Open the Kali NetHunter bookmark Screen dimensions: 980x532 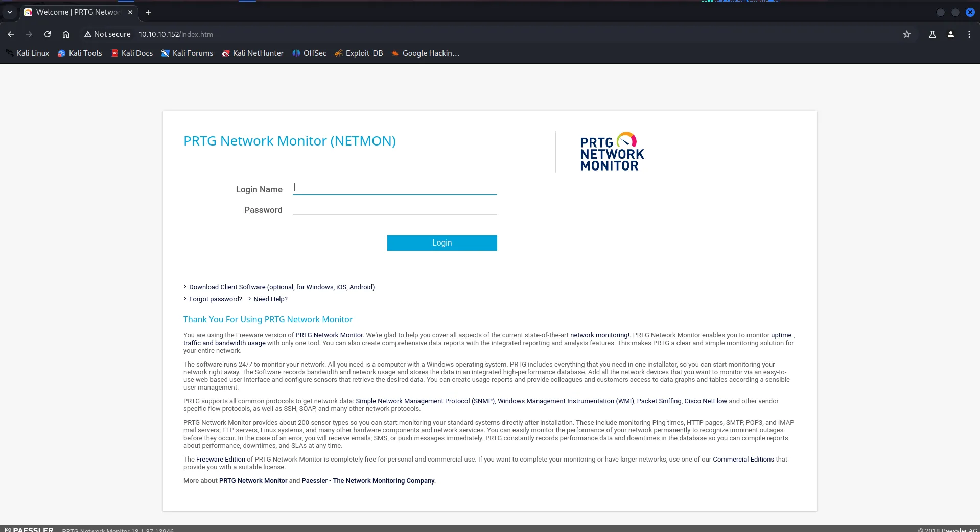click(252, 53)
